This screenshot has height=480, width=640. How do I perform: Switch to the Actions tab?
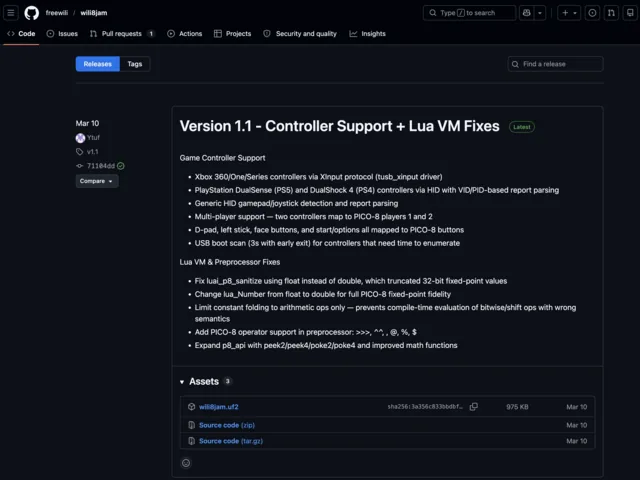click(185, 33)
